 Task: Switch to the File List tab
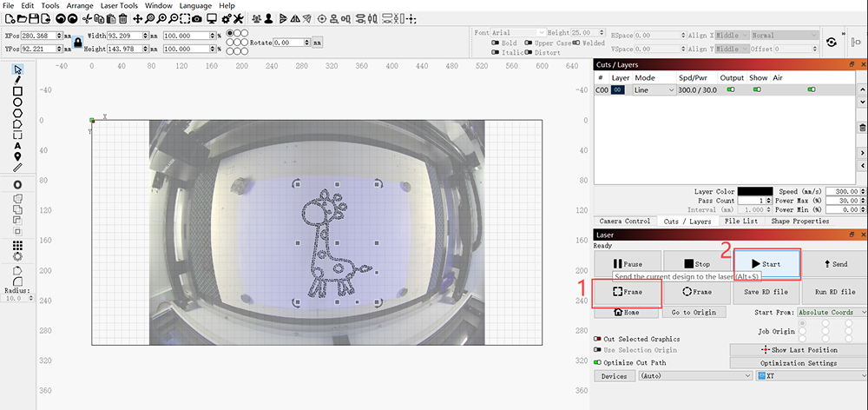click(x=740, y=221)
